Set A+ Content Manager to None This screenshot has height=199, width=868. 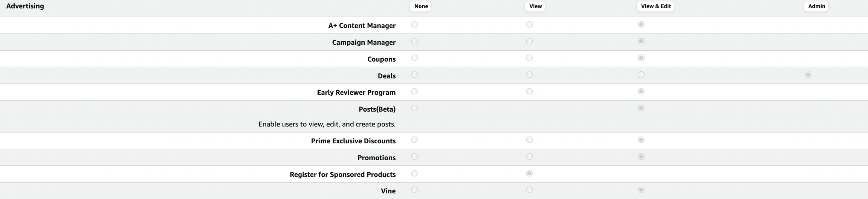point(414,24)
